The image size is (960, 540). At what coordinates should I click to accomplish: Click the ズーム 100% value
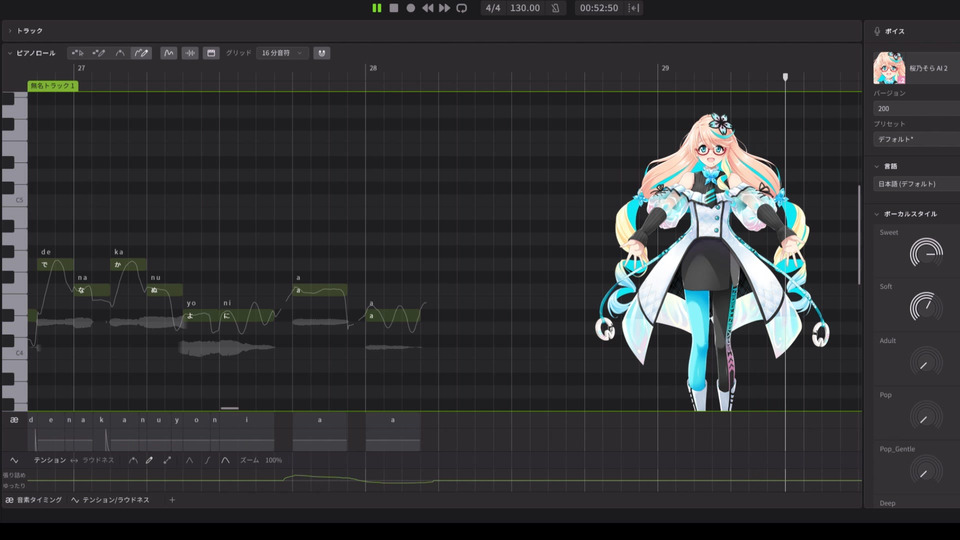point(274,460)
